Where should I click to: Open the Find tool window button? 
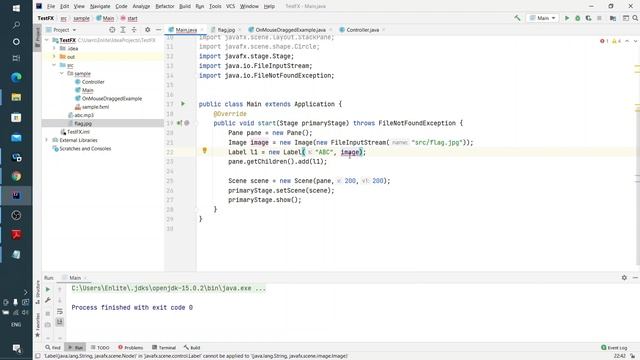[x=53, y=348]
